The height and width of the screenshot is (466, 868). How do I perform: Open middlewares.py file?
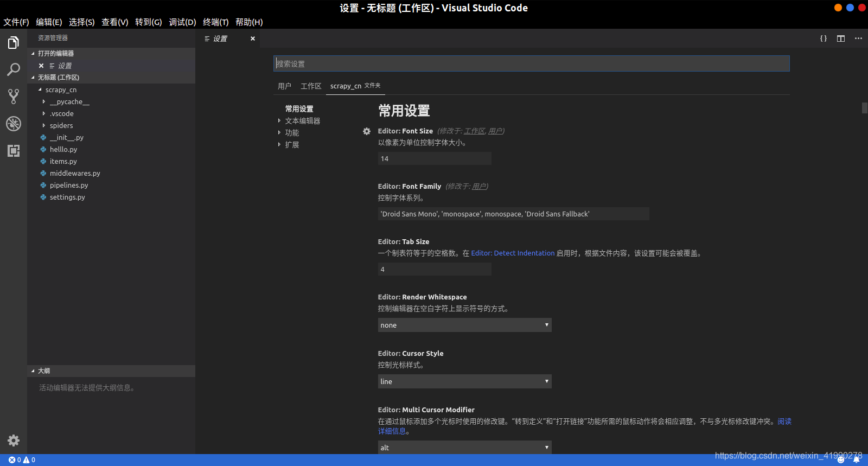75,173
